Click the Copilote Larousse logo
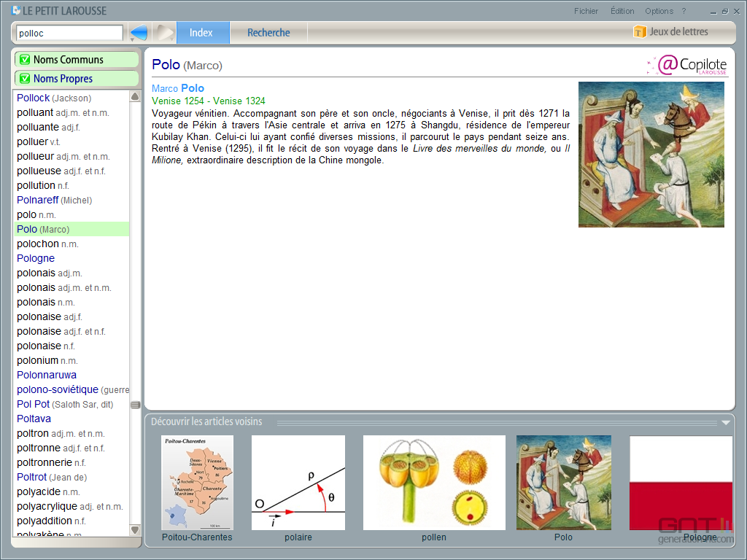Viewport: 747px width, 560px height. 686,65
